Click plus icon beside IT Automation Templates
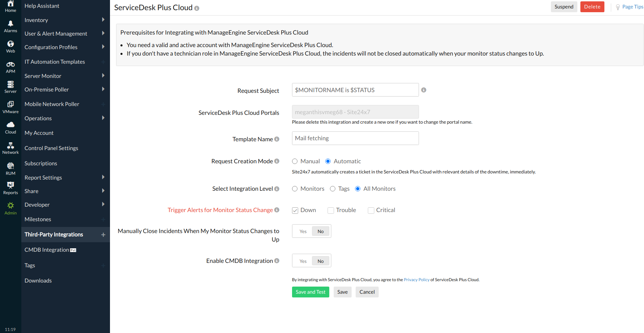 [x=103, y=62]
